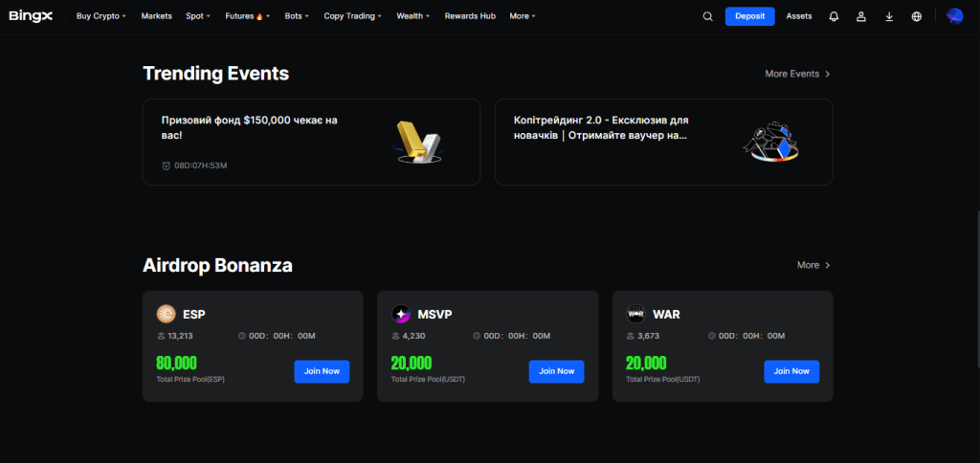Click the MSVP 20,000 prize pool
Viewport: 980px width, 463px height.
412,363
